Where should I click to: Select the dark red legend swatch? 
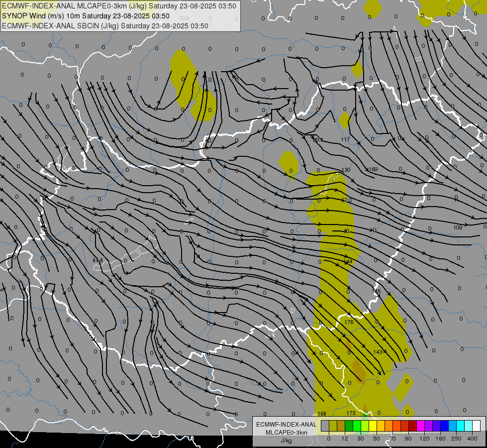click(x=413, y=426)
